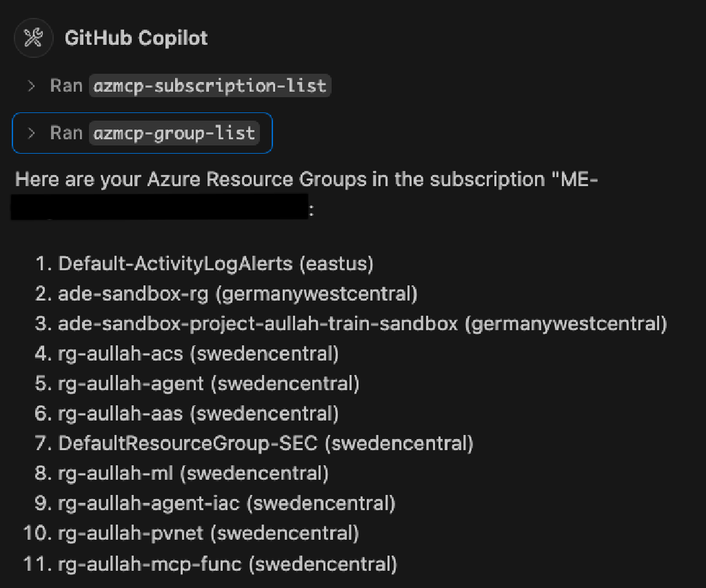
Task: Expand the azmcp-subscription-list chevron
Action: click(x=31, y=86)
